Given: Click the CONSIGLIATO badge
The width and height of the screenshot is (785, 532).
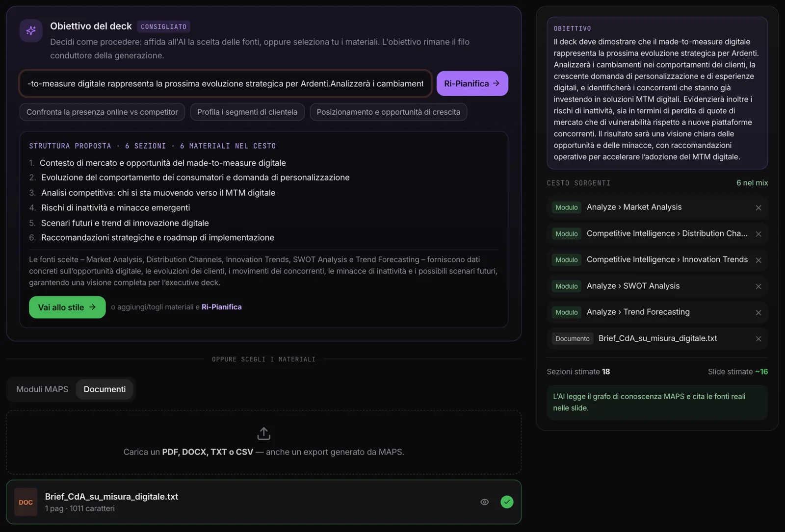Looking at the screenshot, I should pos(163,26).
